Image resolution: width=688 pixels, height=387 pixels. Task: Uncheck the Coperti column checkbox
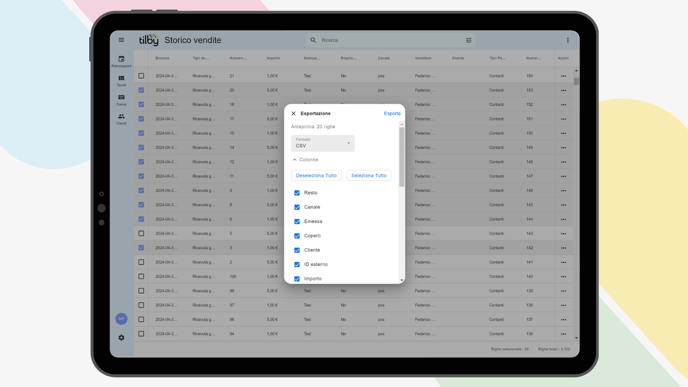[297, 236]
